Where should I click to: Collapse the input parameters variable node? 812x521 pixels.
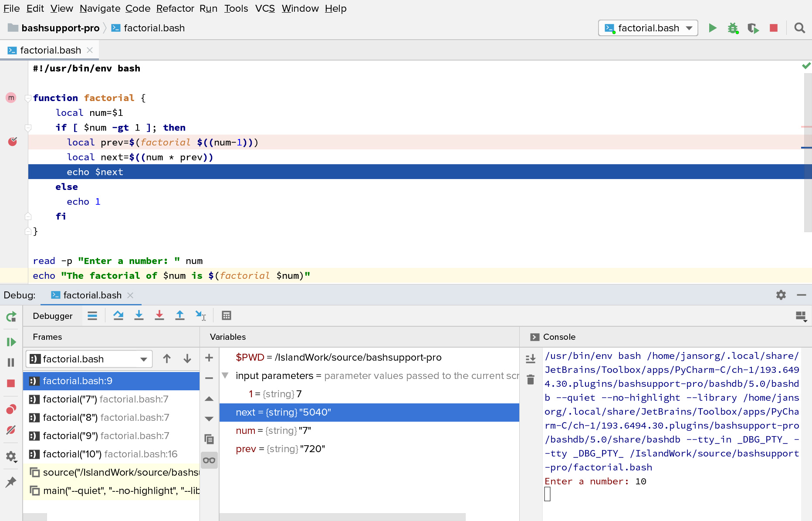coord(225,376)
